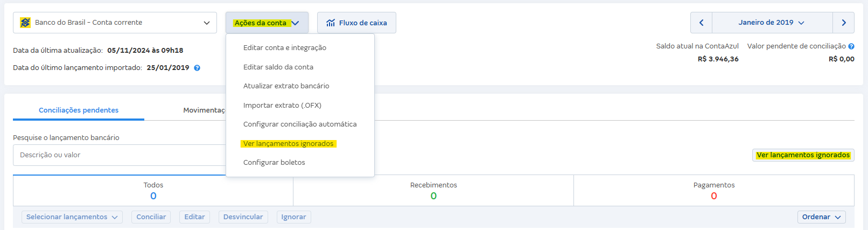Open the Banco do Brasil account dropdown
The height and width of the screenshot is (230, 868).
click(x=115, y=23)
